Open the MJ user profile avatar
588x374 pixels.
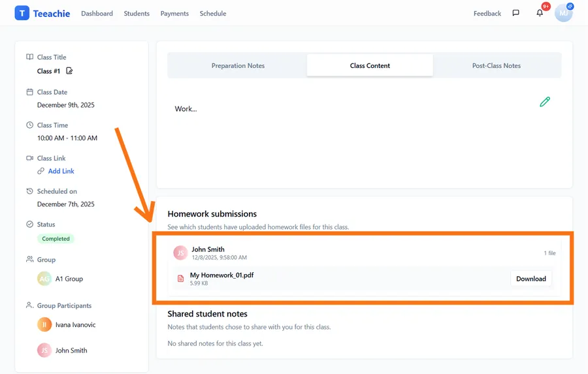point(563,13)
